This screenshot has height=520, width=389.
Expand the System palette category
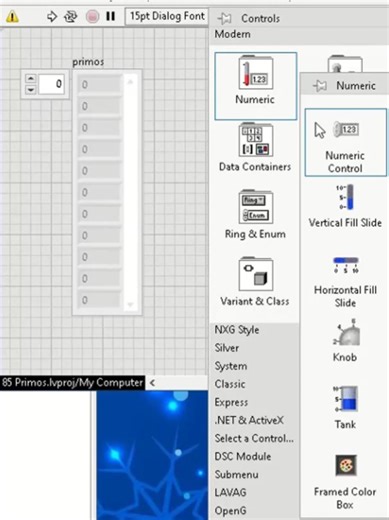(231, 366)
